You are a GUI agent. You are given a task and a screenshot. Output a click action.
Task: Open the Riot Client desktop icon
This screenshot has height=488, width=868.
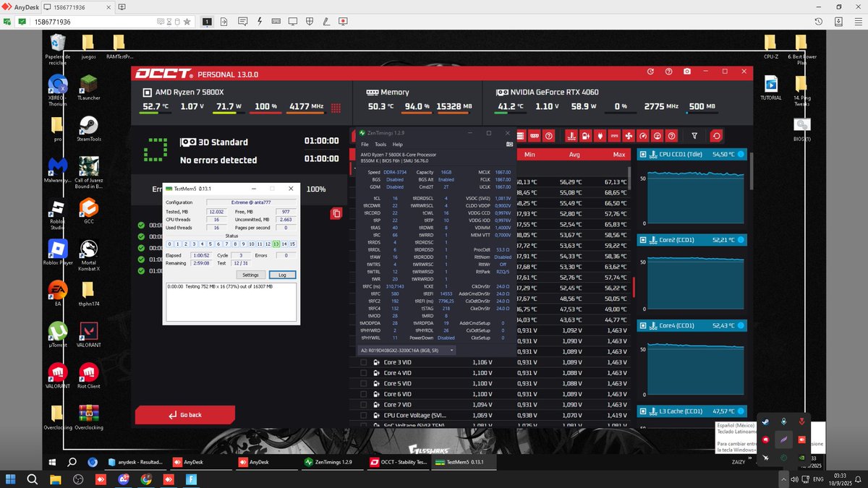(88, 377)
